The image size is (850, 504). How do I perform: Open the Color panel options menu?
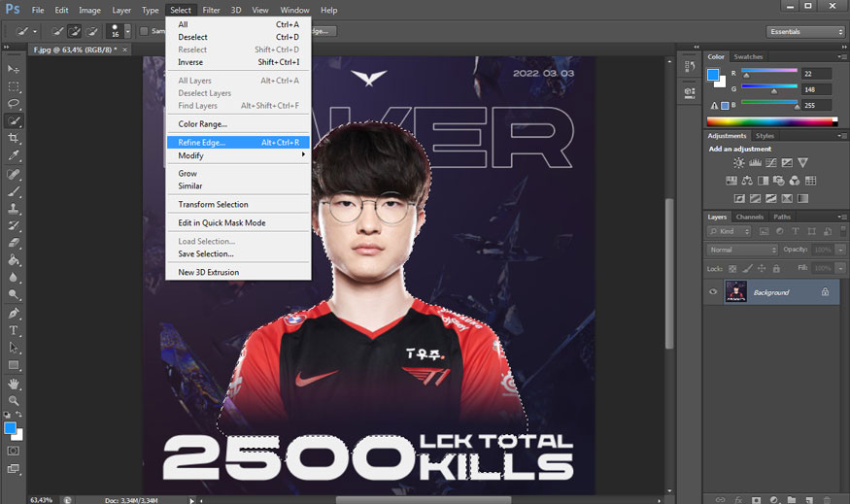[842, 57]
